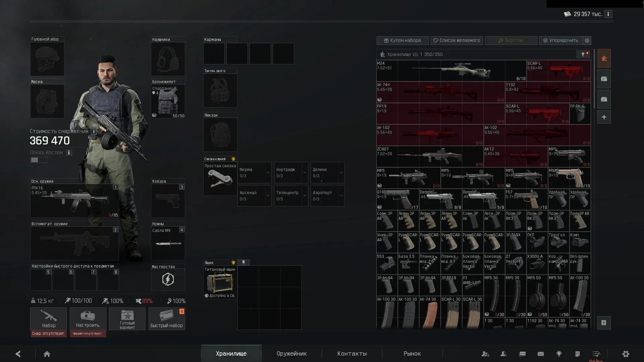Screen dimensions: 644x362
Task: Click the storage filter icon at the stash bottom
Action: pos(604,323)
